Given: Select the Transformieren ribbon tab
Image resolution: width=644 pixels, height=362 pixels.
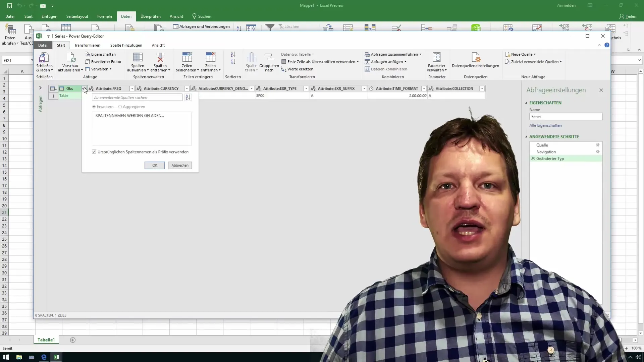Looking at the screenshot, I should coord(87,45).
